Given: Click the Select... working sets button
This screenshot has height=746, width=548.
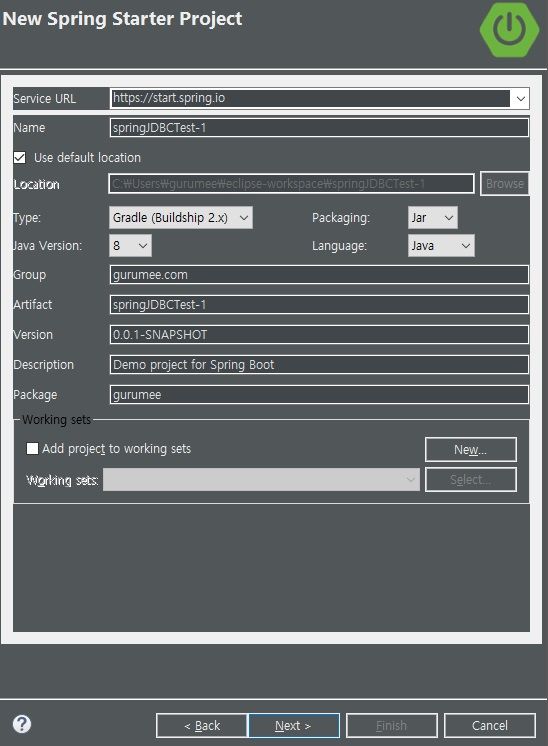Looking at the screenshot, I should 470,480.
